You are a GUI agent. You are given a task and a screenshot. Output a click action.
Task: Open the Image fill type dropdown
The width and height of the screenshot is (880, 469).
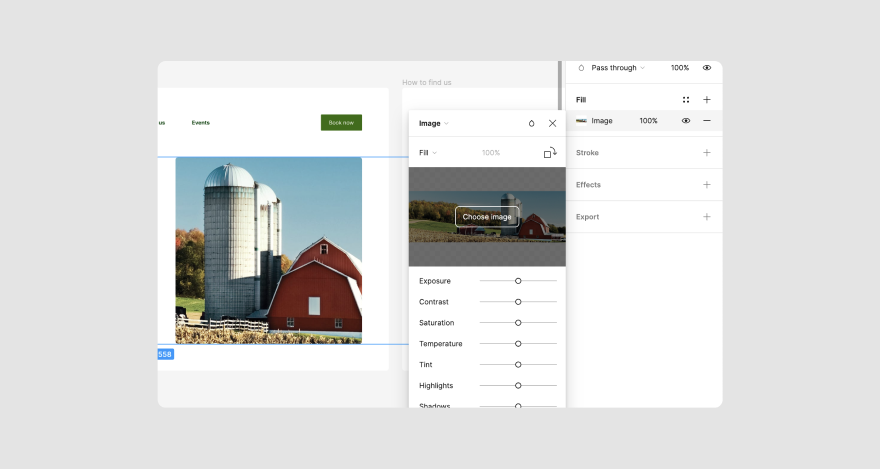pyautogui.click(x=433, y=123)
